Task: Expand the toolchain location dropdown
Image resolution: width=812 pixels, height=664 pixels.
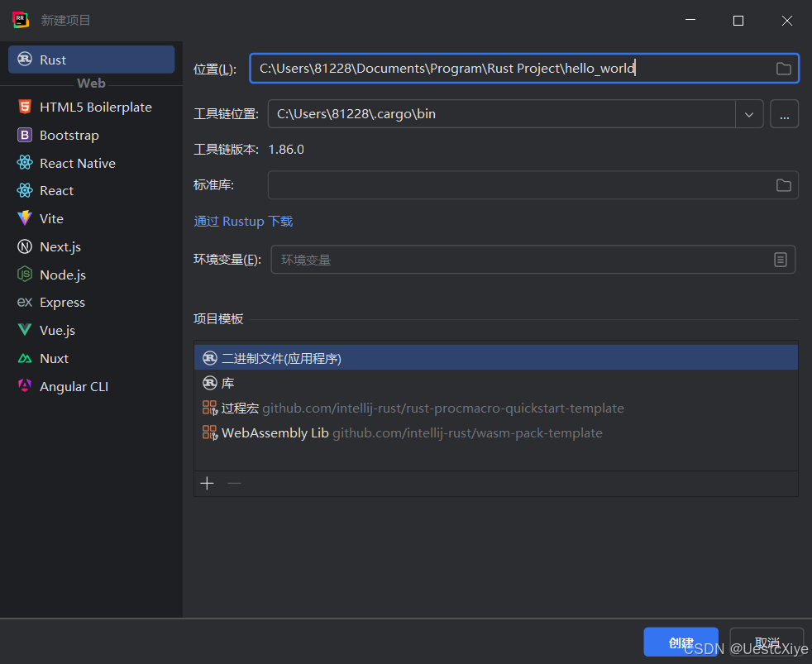Action: (749, 114)
